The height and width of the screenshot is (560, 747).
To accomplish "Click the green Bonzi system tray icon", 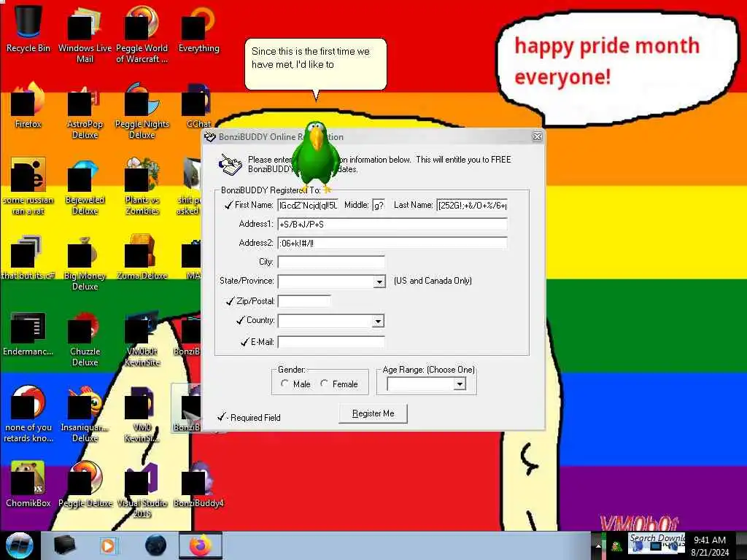I will pos(617,546).
